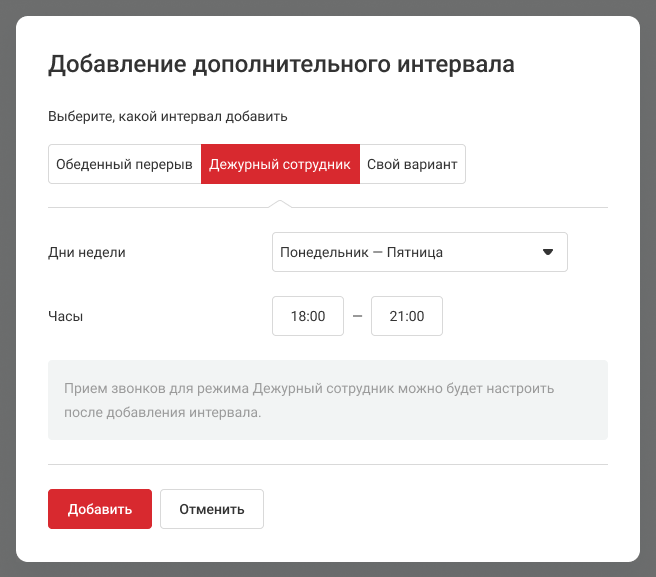Click the gray info note about Прием звонков

[327, 399]
